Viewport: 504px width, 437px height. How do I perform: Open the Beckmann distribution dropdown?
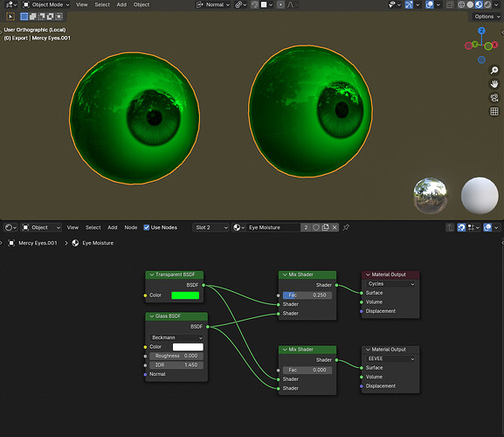point(176,337)
